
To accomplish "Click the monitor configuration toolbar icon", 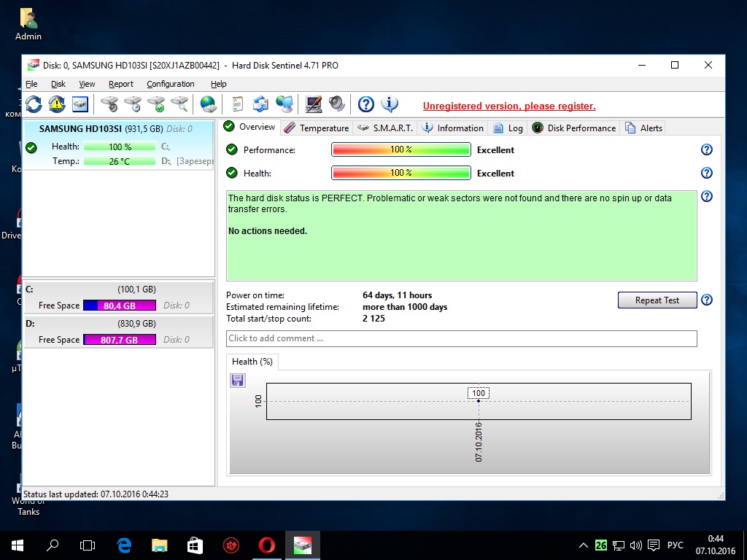I will tap(314, 104).
